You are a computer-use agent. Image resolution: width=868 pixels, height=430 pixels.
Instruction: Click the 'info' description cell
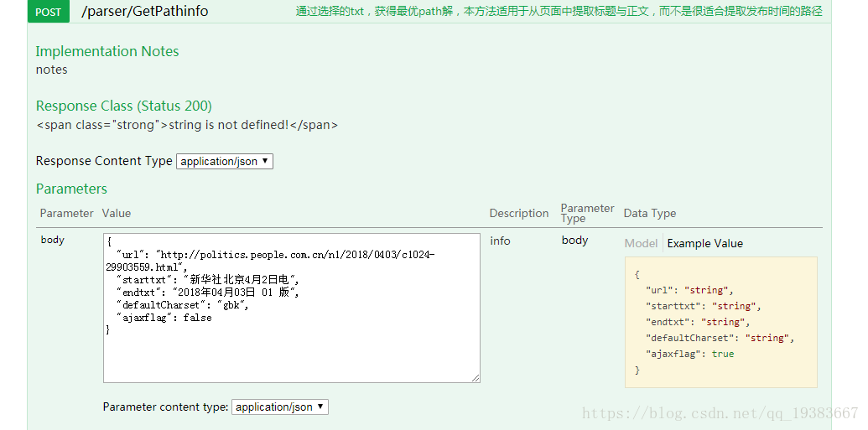click(x=500, y=241)
